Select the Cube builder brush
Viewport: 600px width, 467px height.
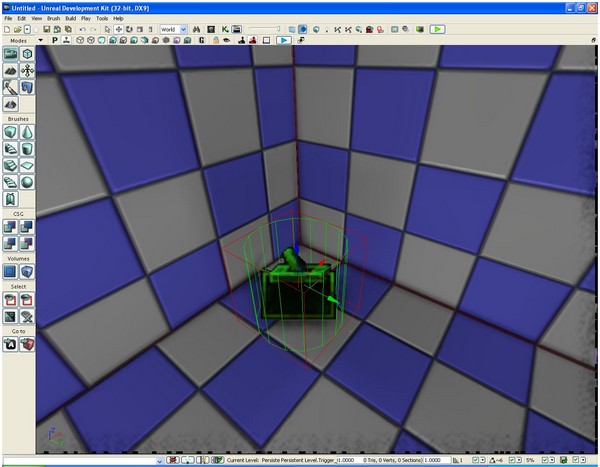tap(10, 132)
